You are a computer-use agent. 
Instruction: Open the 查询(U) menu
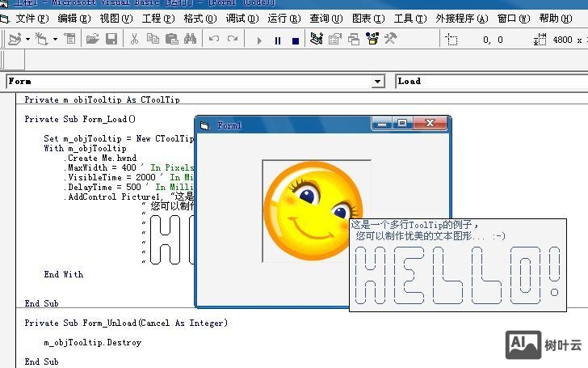pyautogui.click(x=326, y=19)
